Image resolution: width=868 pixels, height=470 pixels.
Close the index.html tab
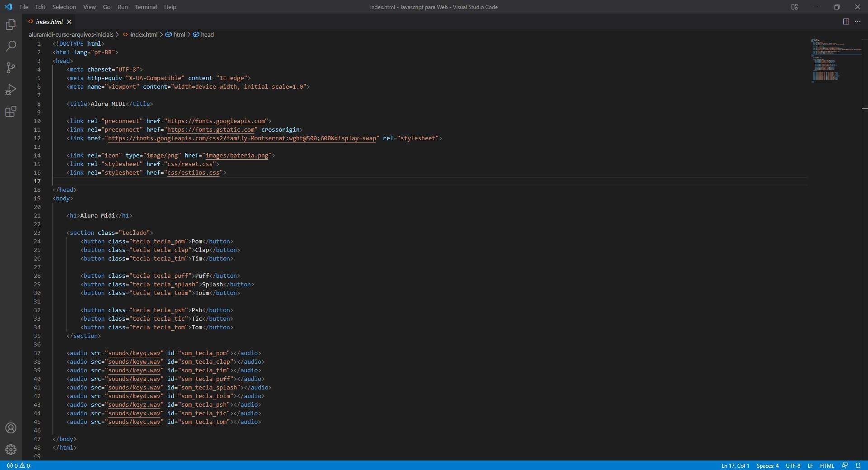point(69,22)
